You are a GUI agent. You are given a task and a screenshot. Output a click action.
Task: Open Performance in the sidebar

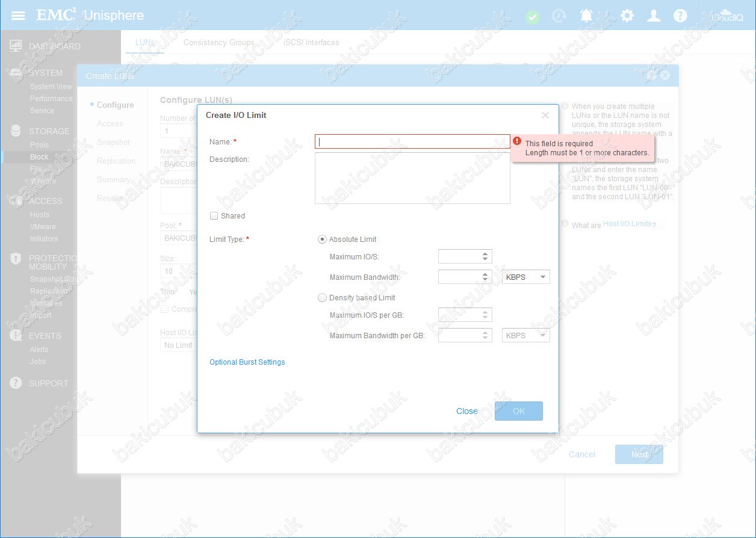51,99
